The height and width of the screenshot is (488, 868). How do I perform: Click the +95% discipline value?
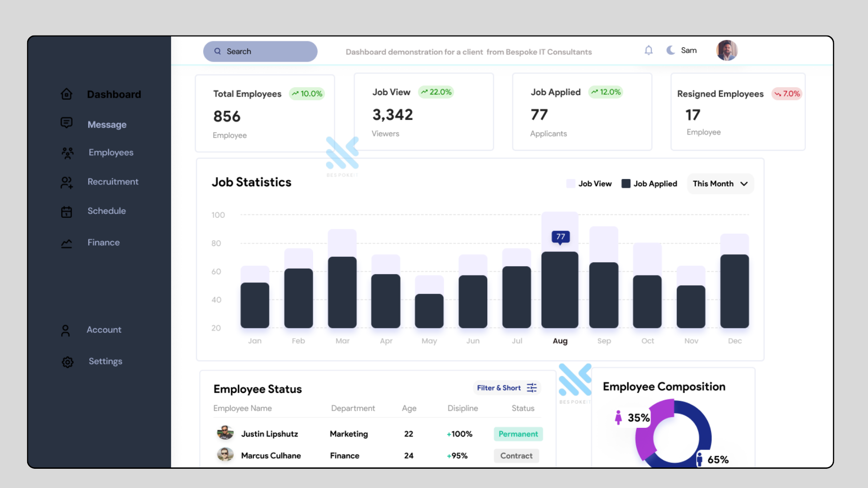tap(457, 455)
